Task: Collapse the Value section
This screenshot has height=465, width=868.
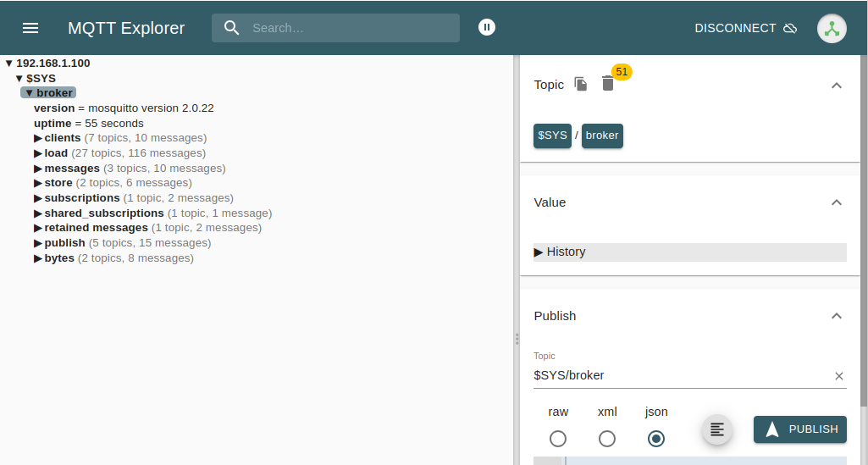Action: [x=837, y=202]
